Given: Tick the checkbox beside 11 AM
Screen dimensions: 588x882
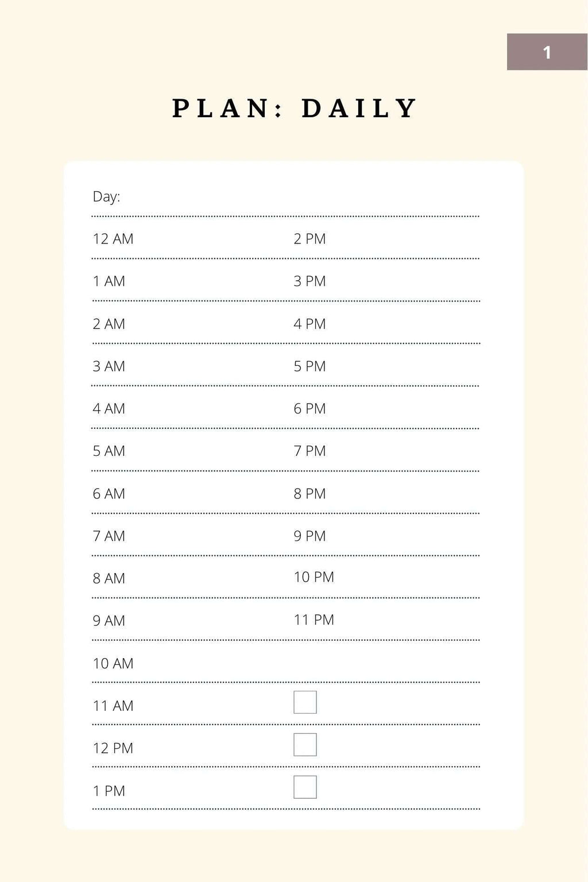Looking at the screenshot, I should (305, 702).
